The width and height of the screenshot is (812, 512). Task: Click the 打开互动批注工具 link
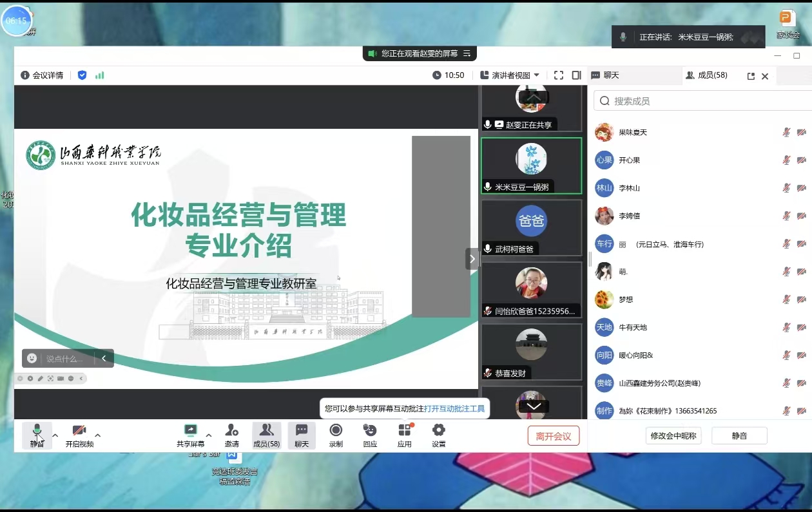click(454, 408)
